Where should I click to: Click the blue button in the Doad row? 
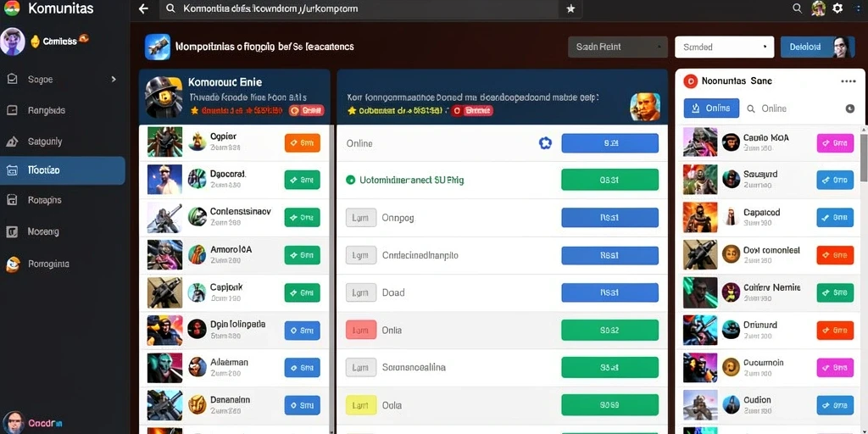[610, 292]
